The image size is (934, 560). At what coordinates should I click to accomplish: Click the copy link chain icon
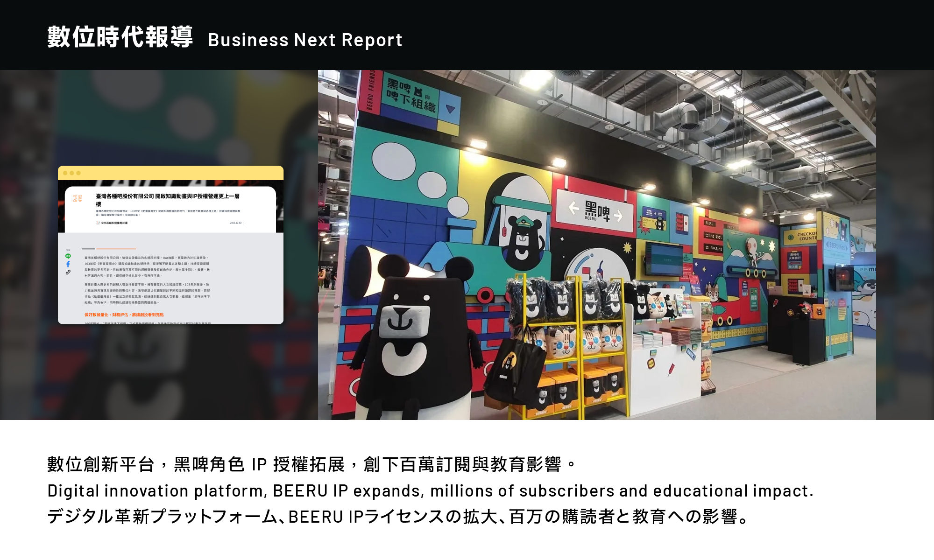tap(68, 272)
